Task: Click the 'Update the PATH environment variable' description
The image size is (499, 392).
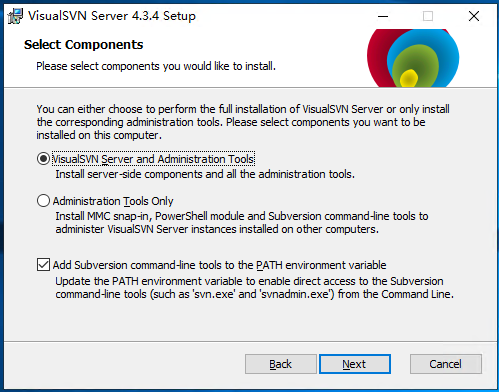Action: [x=255, y=288]
